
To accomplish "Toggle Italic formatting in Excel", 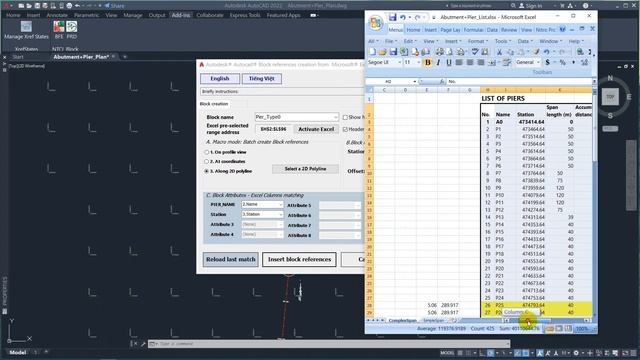I will coord(438,62).
